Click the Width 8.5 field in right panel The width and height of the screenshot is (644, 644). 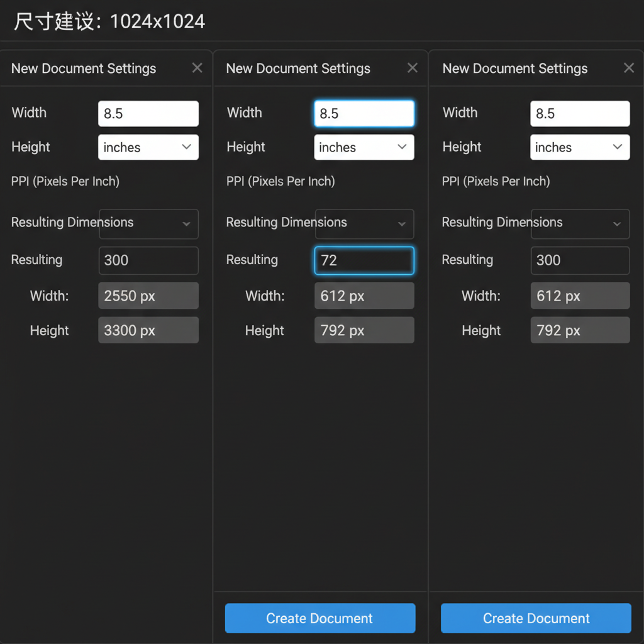coord(580,113)
